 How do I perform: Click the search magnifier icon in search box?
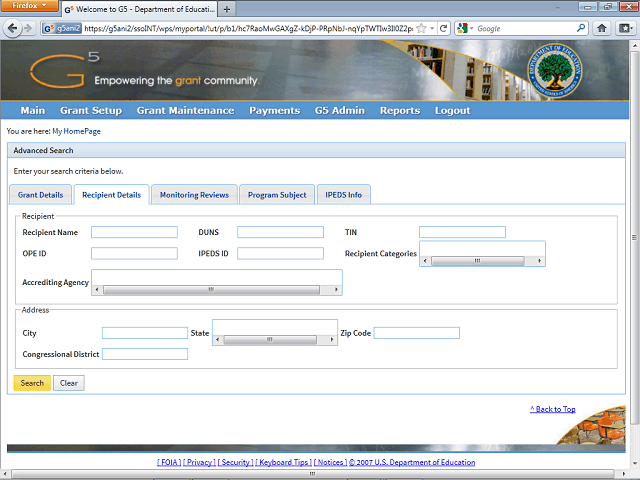580,28
